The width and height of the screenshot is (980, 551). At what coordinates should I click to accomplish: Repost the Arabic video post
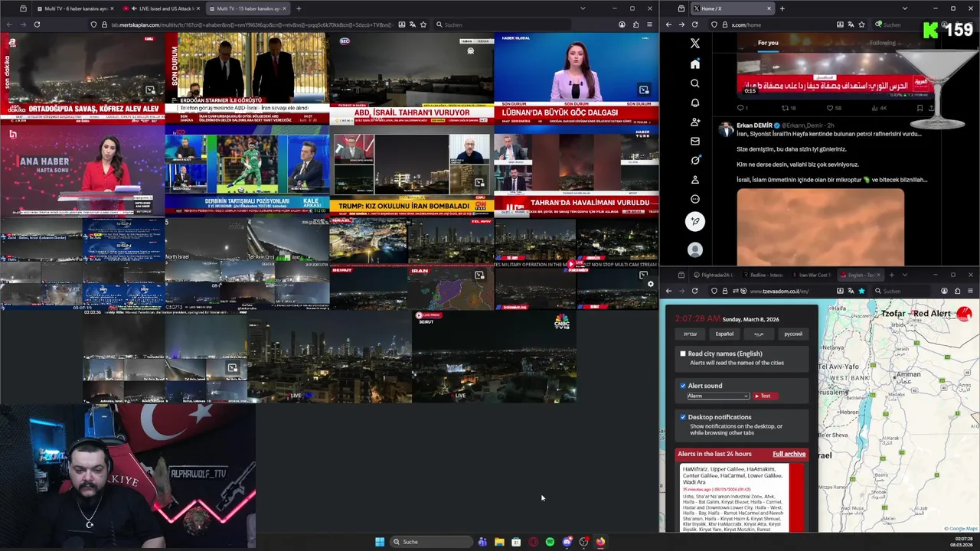[x=788, y=108]
